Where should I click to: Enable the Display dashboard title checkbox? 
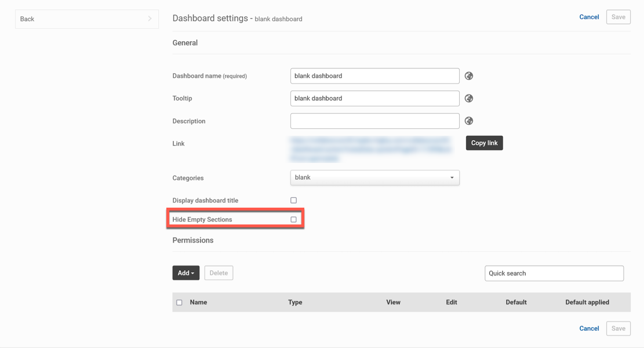(293, 201)
